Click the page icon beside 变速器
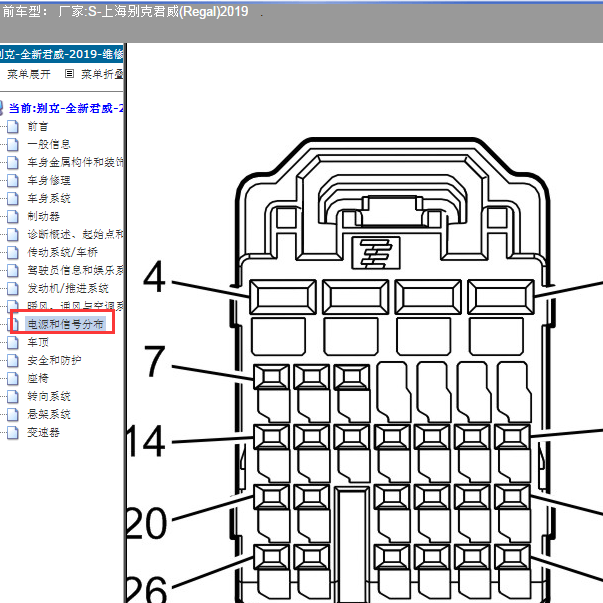Image resolution: width=603 pixels, height=603 pixels. [x=13, y=433]
